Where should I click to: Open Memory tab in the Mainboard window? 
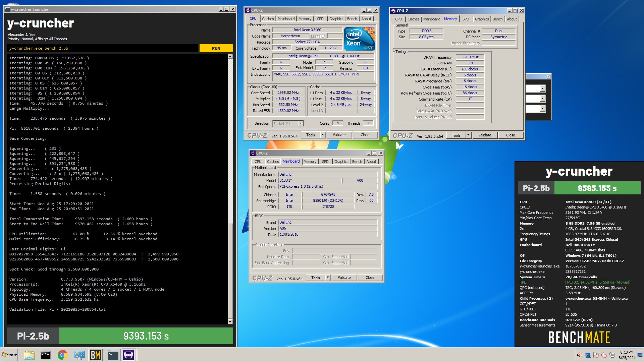(310, 162)
